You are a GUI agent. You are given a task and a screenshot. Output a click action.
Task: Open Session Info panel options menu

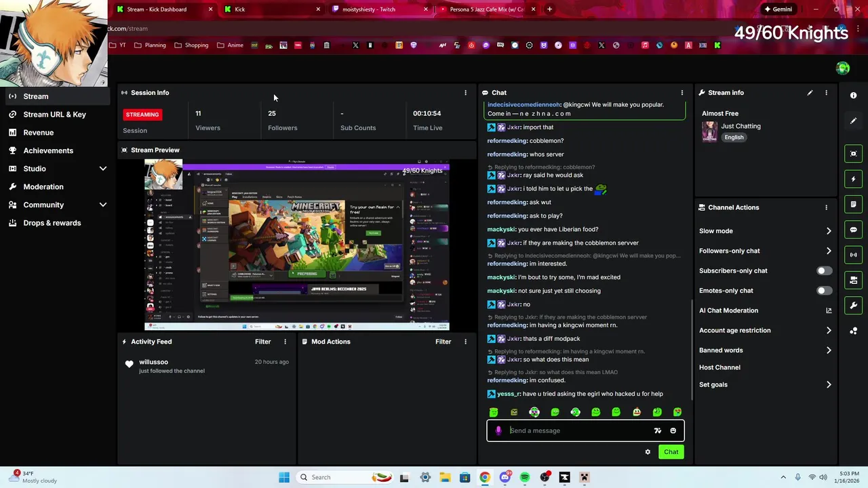pyautogui.click(x=465, y=93)
